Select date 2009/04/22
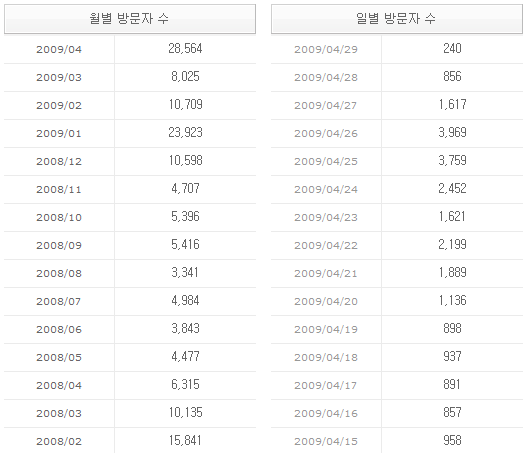This screenshot has width=529, height=453. pyautogui.click(x=326, y=246)
